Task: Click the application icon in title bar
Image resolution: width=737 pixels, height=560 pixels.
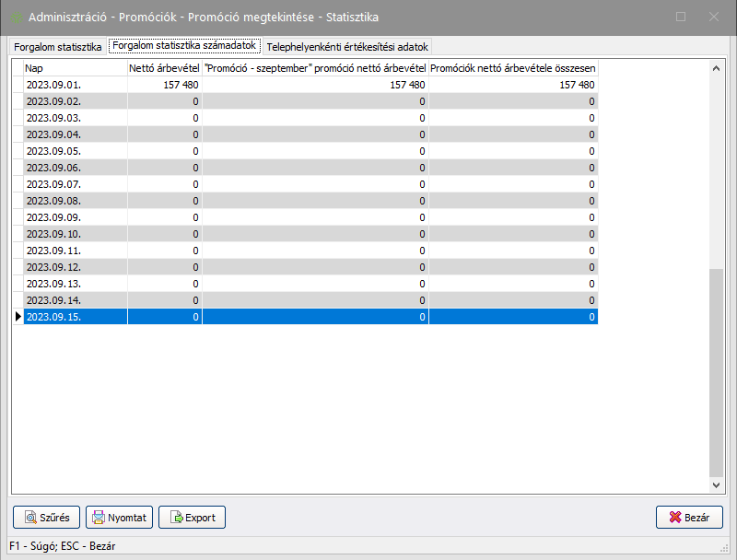Action: pyautogui.click(x=17, y=17)
